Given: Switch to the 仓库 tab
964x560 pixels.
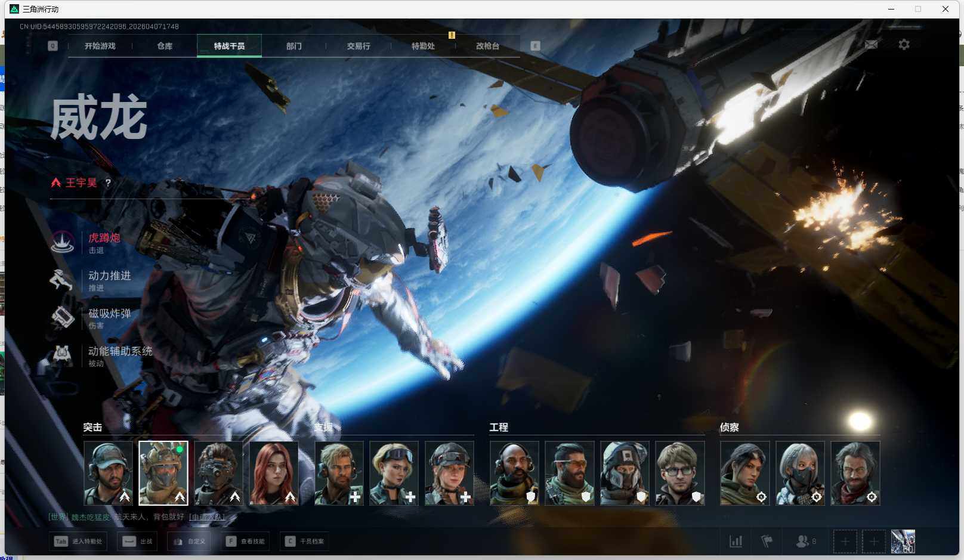Looking at the screenshot, I should [x=165, y=46].
